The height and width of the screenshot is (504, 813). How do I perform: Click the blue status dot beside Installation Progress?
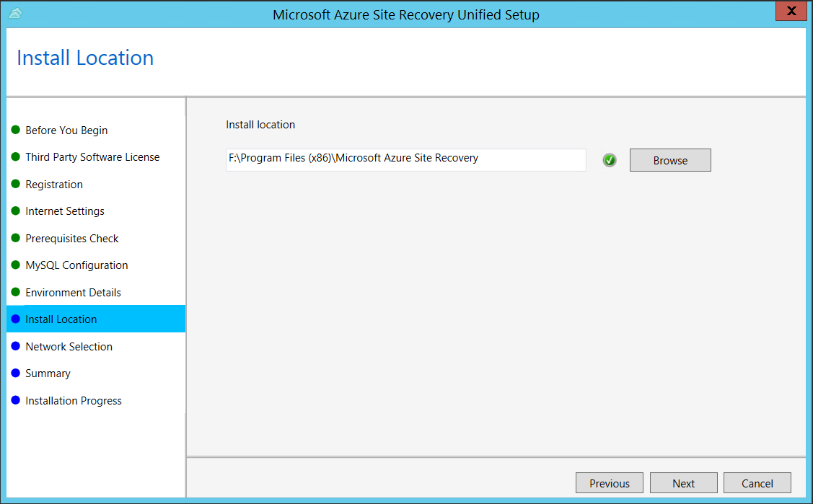[16, 400]
